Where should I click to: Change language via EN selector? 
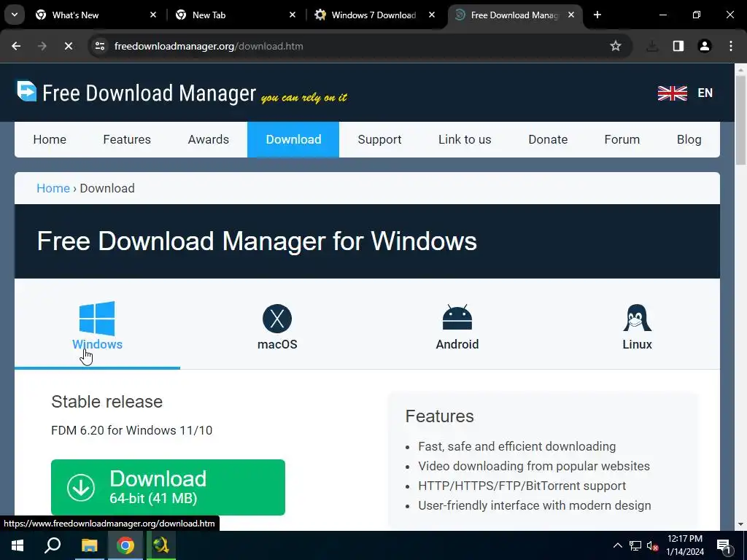point(705,93)
